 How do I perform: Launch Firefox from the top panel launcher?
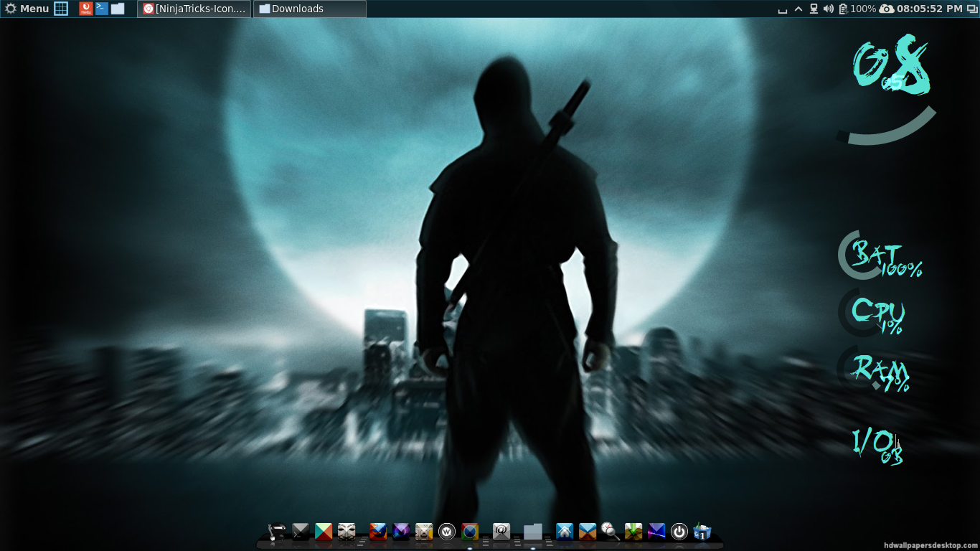(86, 9)
